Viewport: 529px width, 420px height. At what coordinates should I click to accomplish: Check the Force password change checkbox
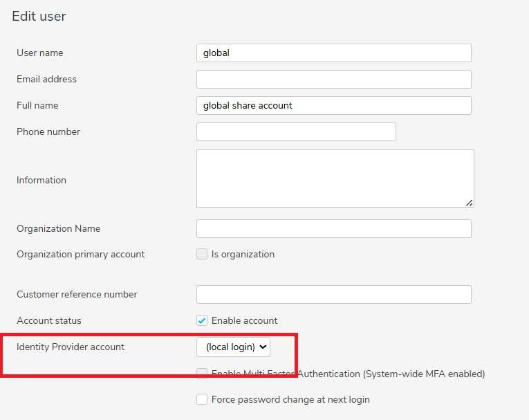click(202, 399)
